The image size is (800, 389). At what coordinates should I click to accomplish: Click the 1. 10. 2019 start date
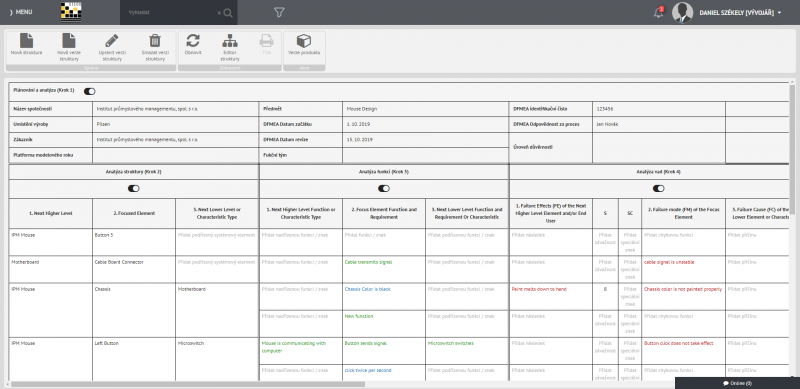click(x=425, y=124)
